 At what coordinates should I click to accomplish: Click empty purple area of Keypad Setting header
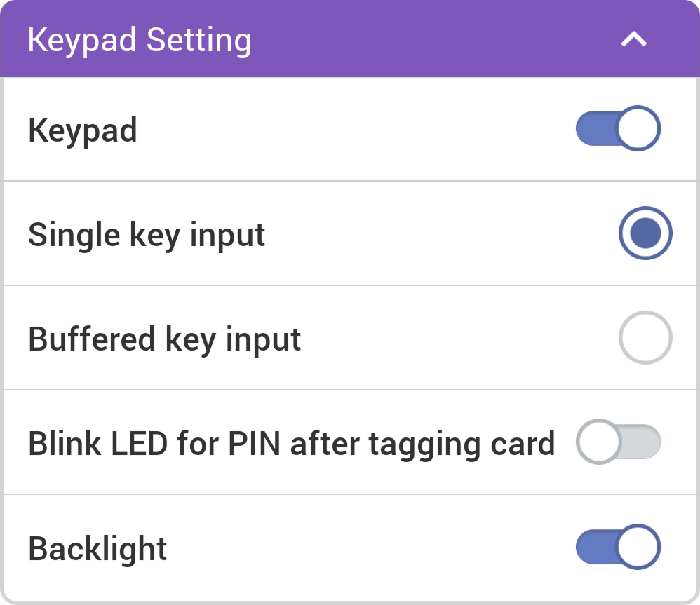(435, 40)
